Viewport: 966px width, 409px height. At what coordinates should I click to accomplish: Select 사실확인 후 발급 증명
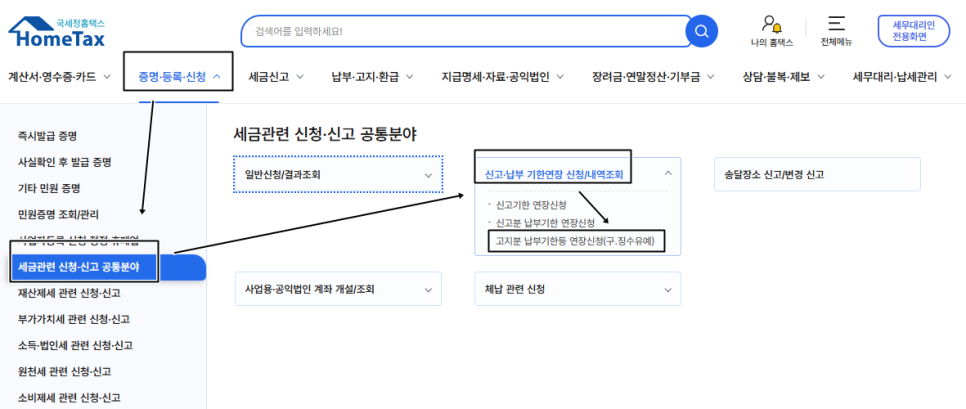[65, 163]
